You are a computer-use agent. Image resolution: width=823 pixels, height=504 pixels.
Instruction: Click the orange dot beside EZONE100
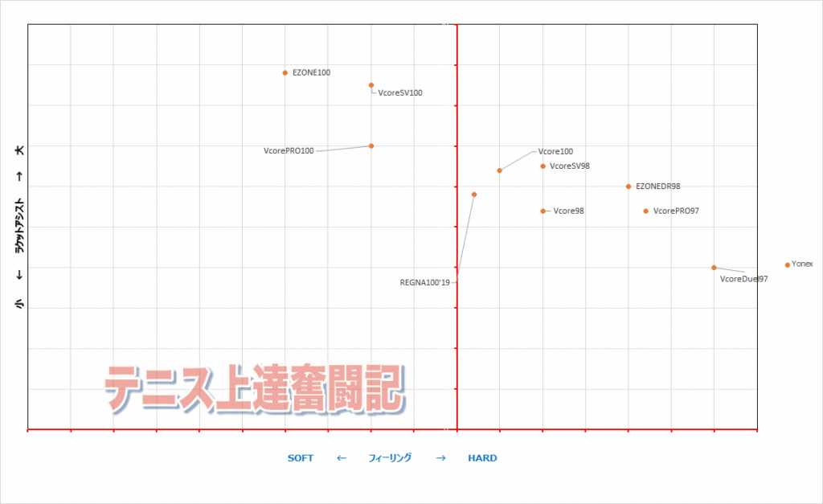click(x=285, y=73)
